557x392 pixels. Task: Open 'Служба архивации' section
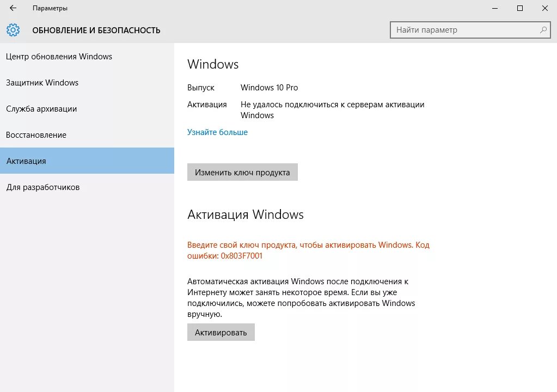tap(87, 109)
